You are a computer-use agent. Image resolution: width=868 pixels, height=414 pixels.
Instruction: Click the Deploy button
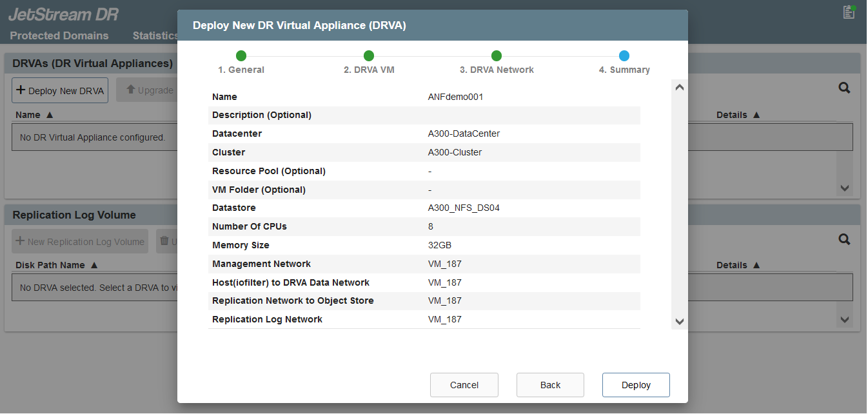coord(636,385)
